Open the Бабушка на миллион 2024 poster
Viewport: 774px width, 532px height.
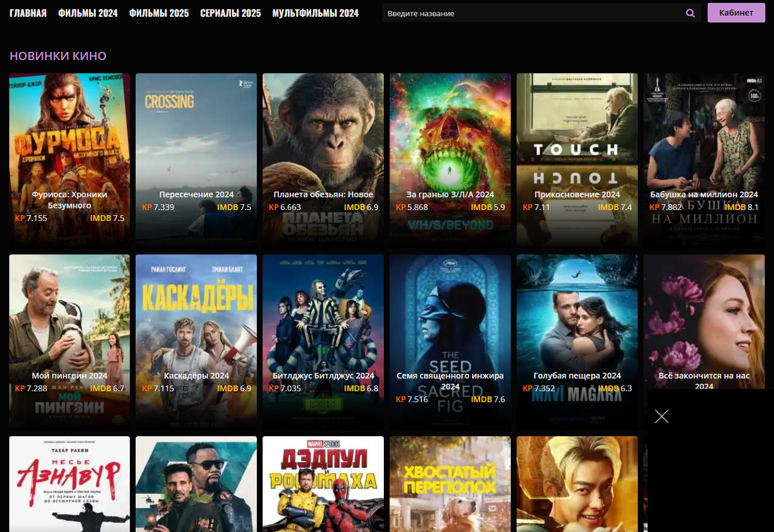click(704, 160)
